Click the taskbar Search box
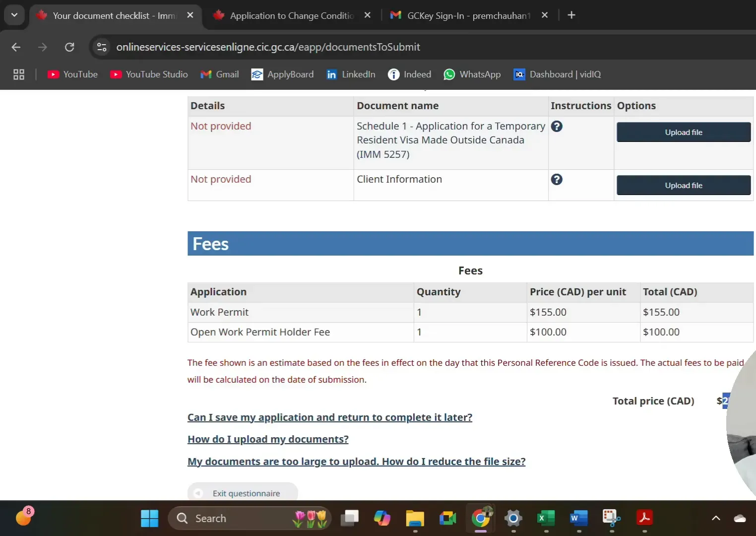756x536 pixels. tap(250, 519)
